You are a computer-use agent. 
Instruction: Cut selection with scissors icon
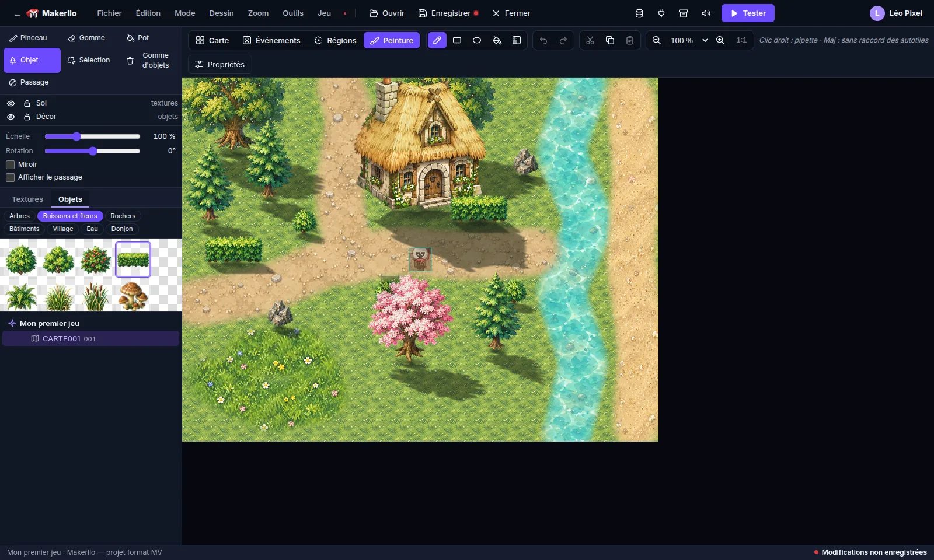[590, 40]
